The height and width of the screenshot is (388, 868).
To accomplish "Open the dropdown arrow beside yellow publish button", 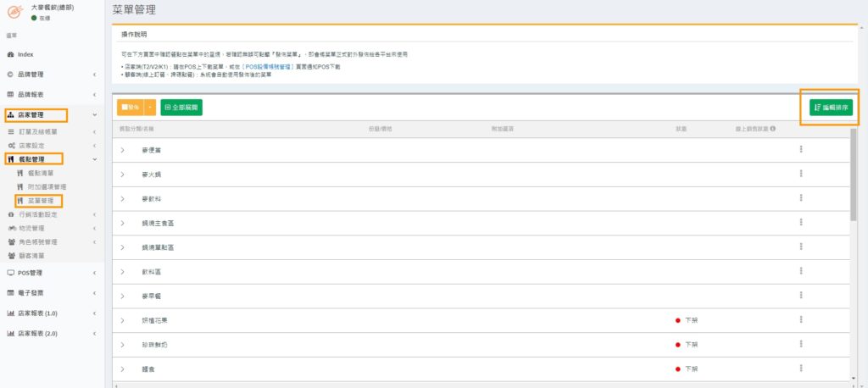I will tap(150, 108).
